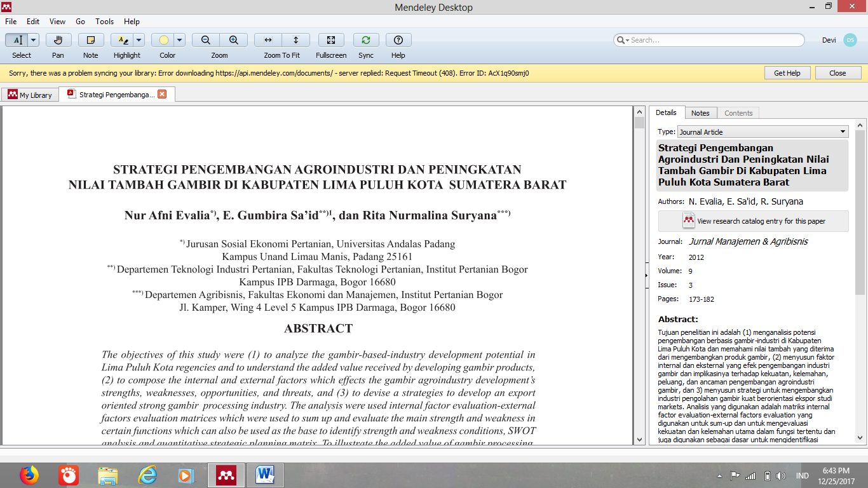Open the Edit menu
The image size is (868, 488).
coord(33,22)
